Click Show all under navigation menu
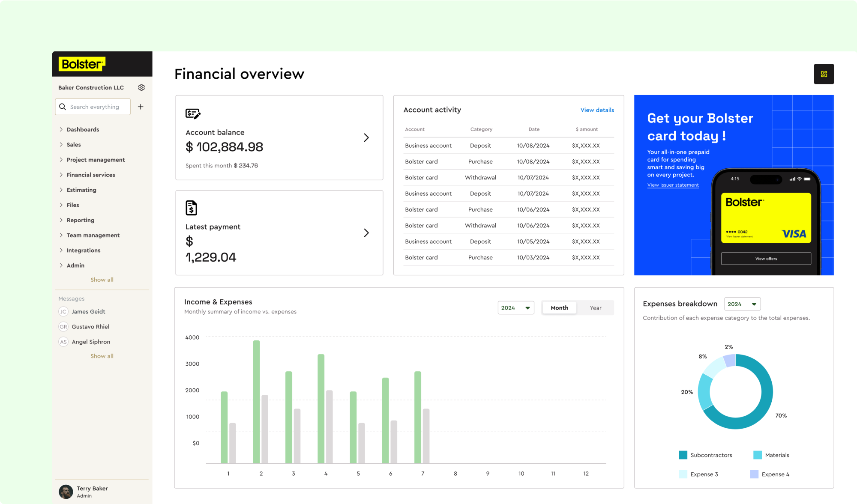This screenshot has height=504, width=857. tap(102, 280)
